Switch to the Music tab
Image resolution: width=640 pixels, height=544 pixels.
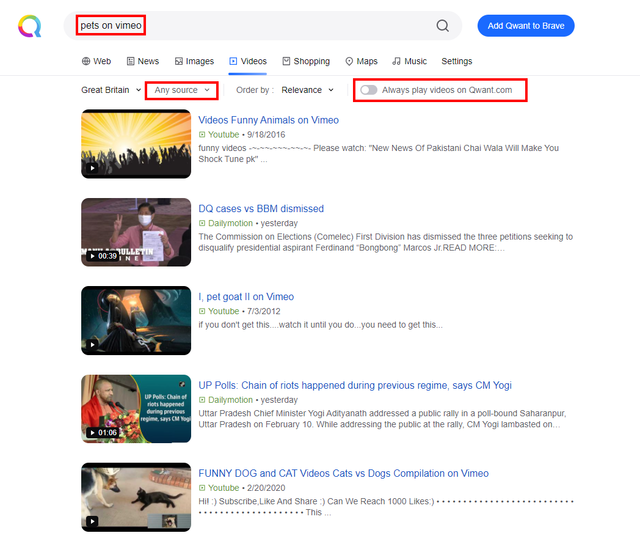point(409,61)
